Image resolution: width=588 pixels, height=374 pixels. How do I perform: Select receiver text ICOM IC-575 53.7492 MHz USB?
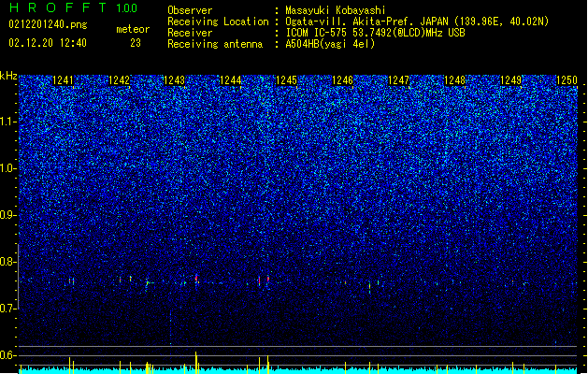pyautogui.click(x=376, y=33)
